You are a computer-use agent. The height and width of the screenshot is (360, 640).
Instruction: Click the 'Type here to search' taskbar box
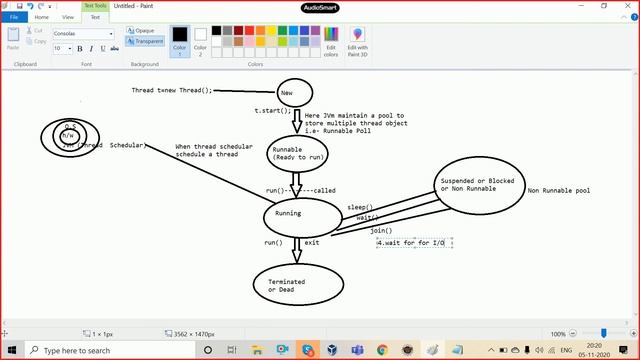point(110,350)
